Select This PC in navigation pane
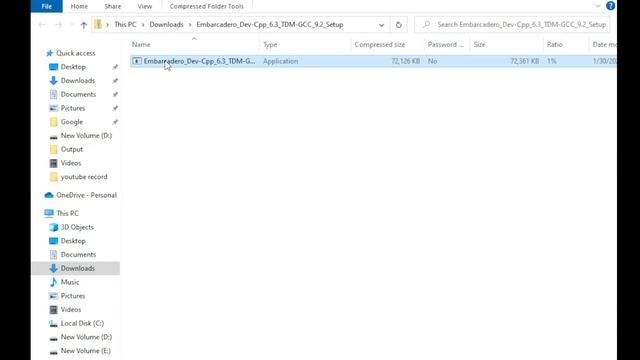 coord(67,213)
